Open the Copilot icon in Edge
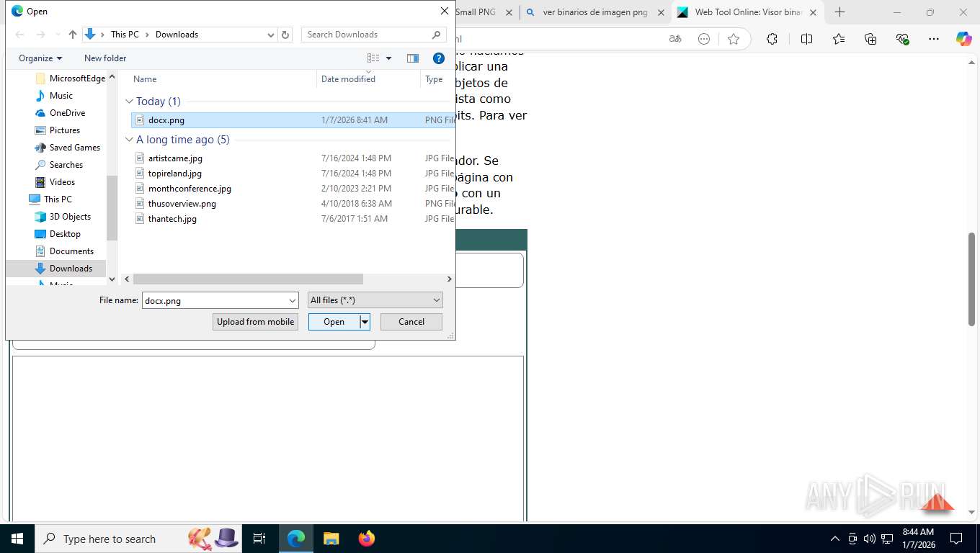The width and height of the screenshot is (980, 553). (963, 39)
